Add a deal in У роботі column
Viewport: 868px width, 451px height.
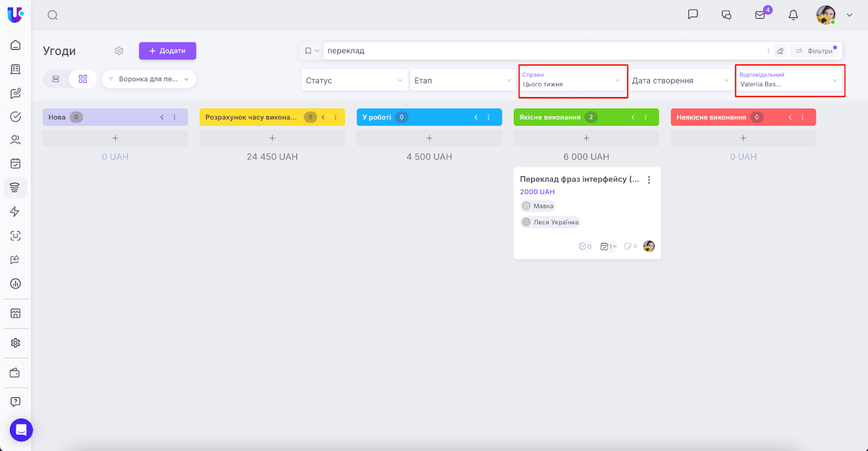click(x=429, y=138)
